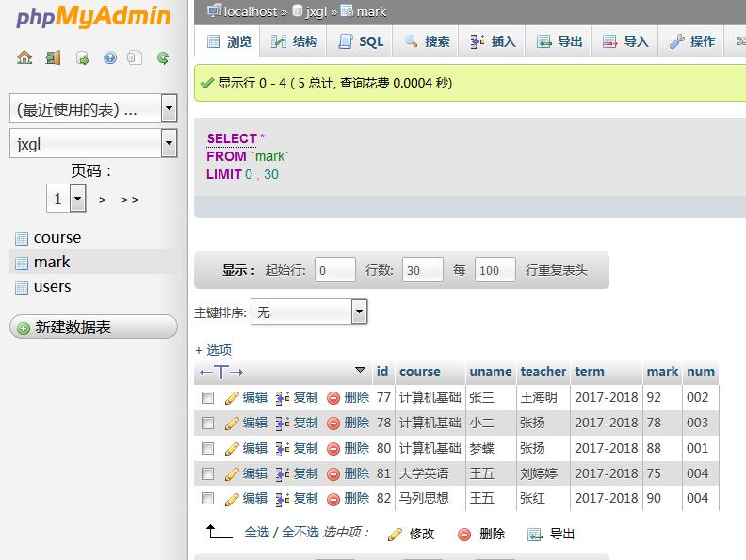Viewport: 746px width, 560px height.
Task: Click the log out door icon
Action: tap(52, 58)
